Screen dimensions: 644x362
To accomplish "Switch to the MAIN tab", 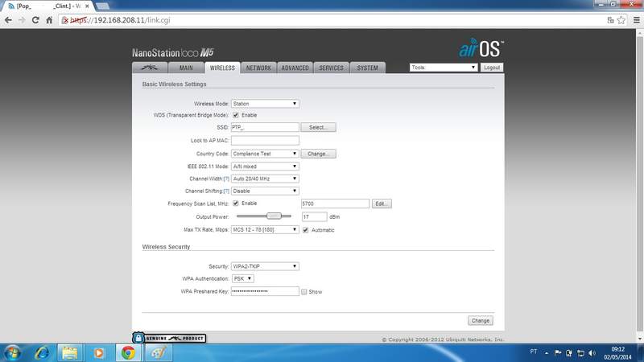I will click(x=186, y=68).
